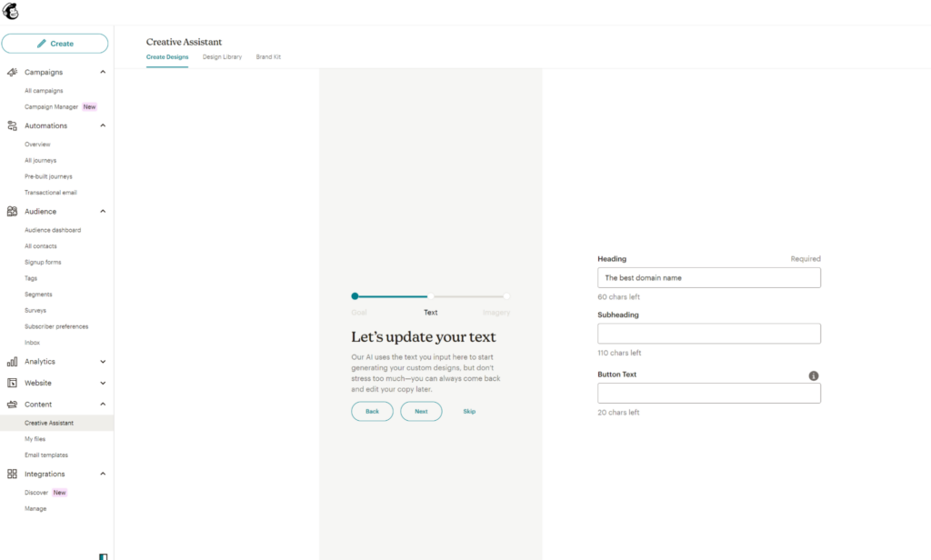The height and width of the screenshot is (560, 931).
Task: Click the Audience sidebar icon
Action: [13, 211]
